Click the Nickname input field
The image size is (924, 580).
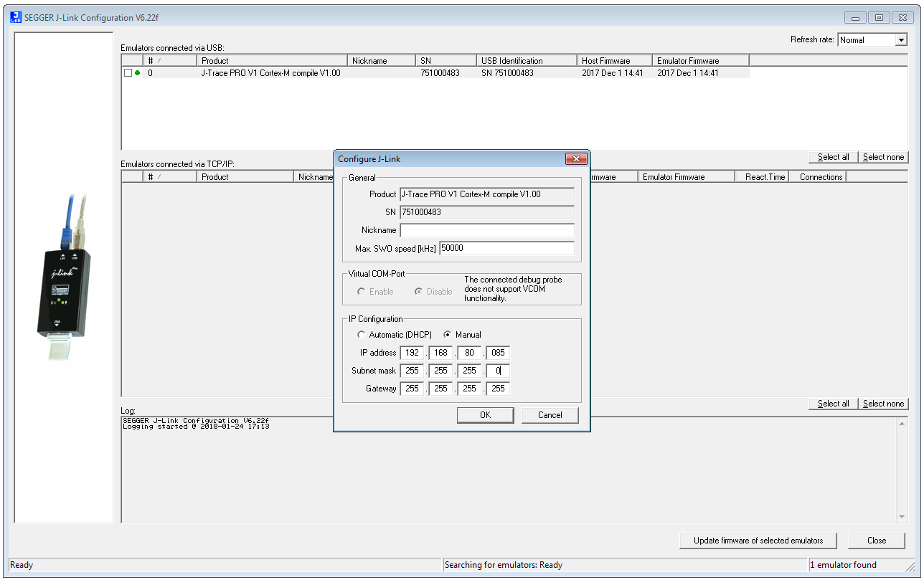pos(487,230)
